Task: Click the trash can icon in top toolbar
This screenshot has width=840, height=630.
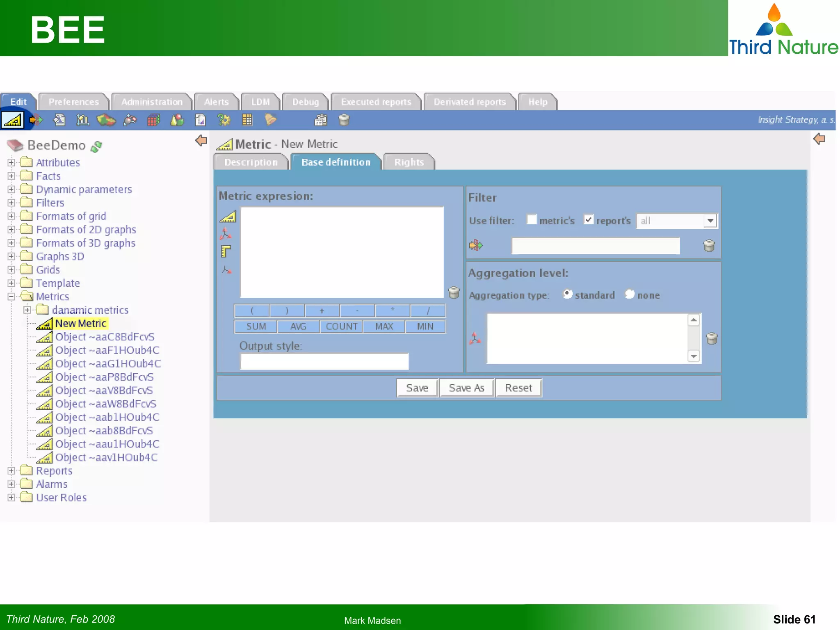Action: point(344,120)
